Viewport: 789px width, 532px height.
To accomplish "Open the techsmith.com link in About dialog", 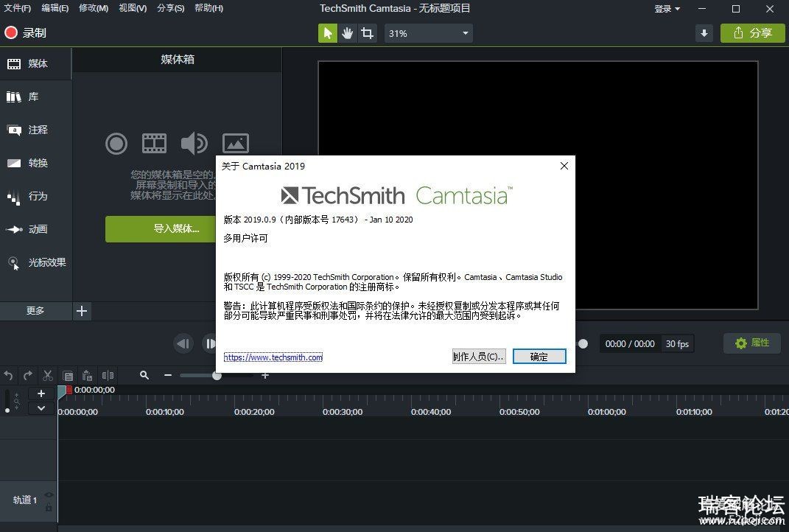I will pos(273,357).
